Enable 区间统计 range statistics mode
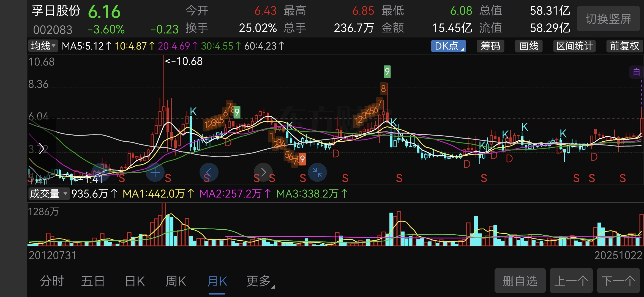This screenshot has height=297, width=644. (574, 46)
